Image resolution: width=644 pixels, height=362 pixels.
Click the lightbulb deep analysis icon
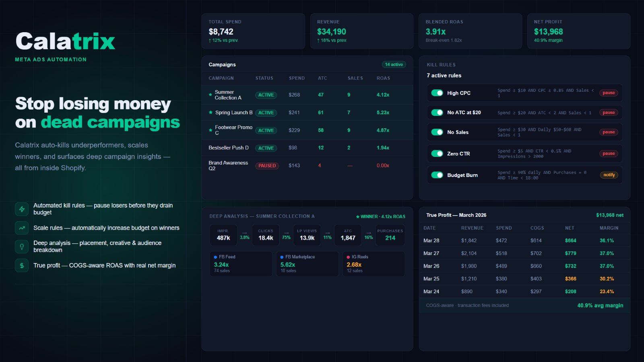point(22,247)
